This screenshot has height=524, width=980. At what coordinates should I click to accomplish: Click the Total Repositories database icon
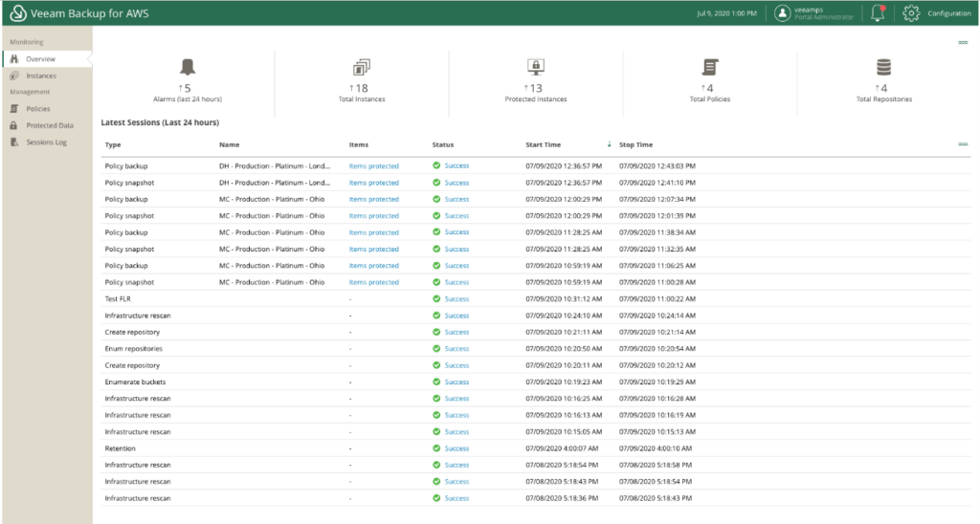883,66
